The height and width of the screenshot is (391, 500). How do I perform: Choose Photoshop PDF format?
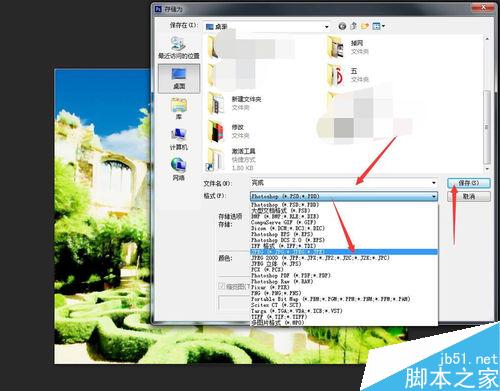(344, 275)
